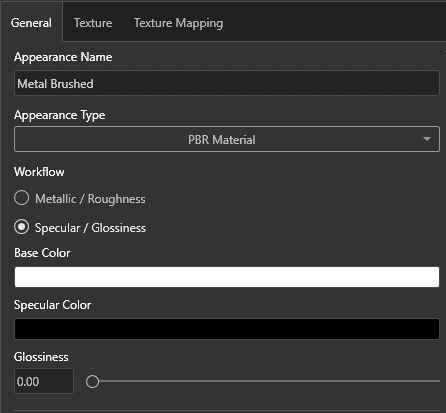Image resolution: width=446 pixels, height=413 pixels.
Task: Click the Specular / Glossiness label text
Action: coord(90,228)
